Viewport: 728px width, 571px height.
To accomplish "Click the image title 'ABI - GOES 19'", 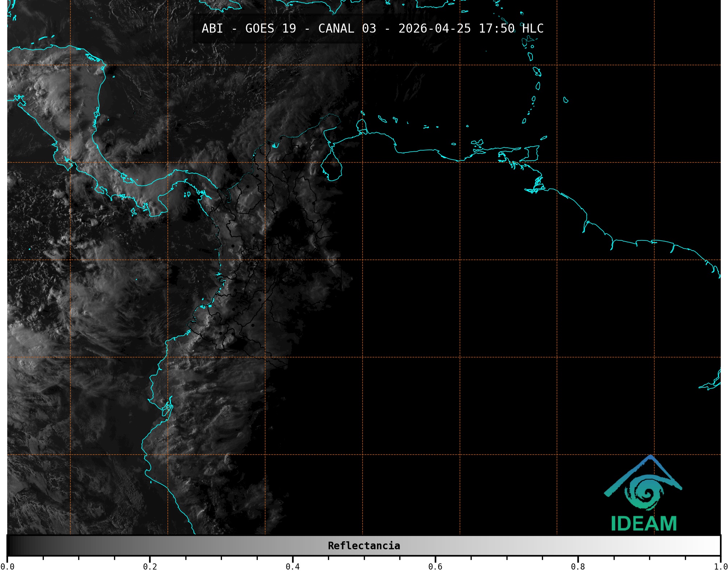I will (x=249, y=29).
